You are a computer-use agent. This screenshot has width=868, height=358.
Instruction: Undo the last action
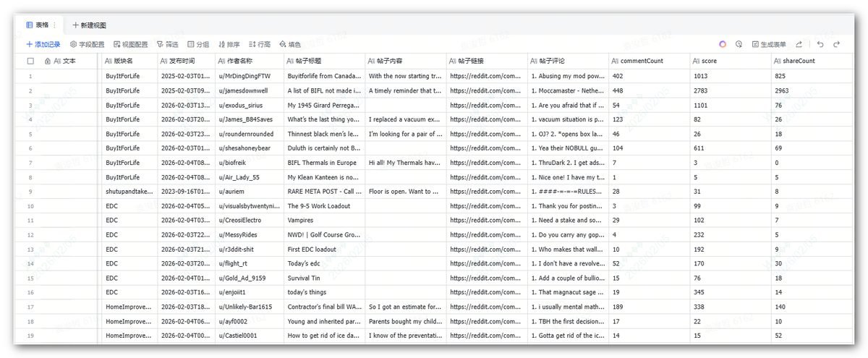coord(820,44)
